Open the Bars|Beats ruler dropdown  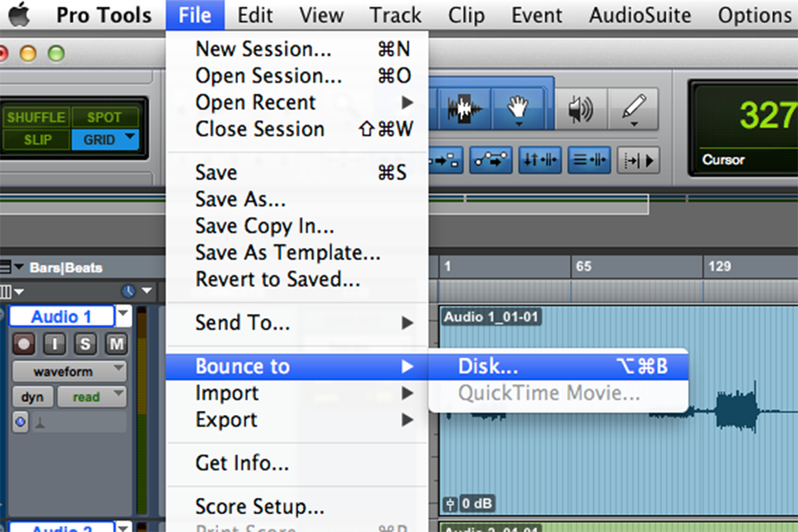19,266
